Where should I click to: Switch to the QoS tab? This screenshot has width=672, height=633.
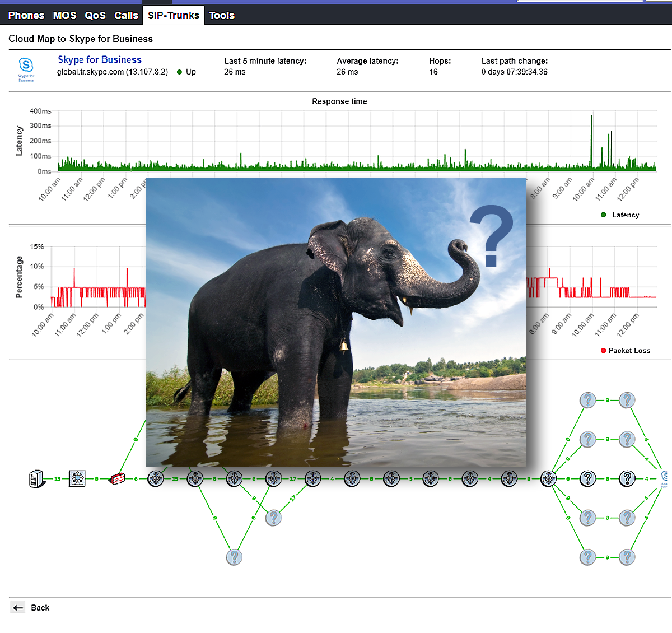pos(95,16)
